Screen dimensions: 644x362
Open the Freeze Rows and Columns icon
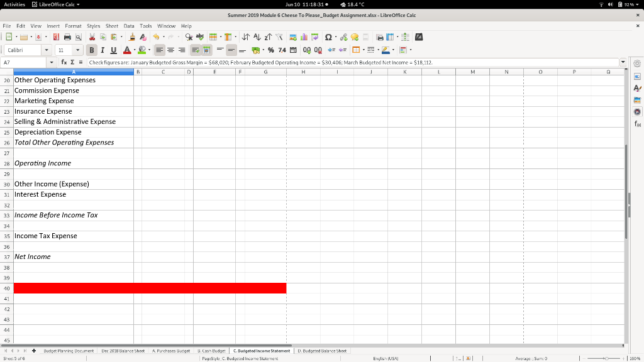tap(391, 37)
